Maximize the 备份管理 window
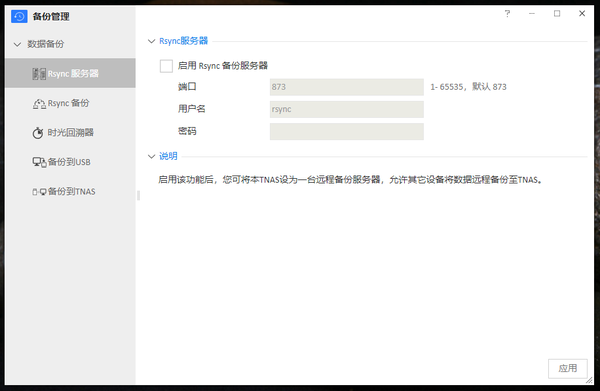 coord(557,14)
